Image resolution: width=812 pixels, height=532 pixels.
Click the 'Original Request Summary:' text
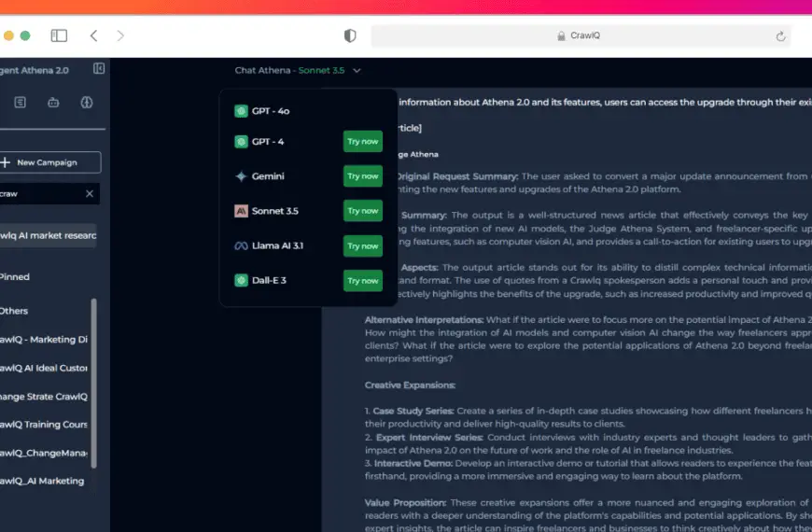[x=457, y=176]
